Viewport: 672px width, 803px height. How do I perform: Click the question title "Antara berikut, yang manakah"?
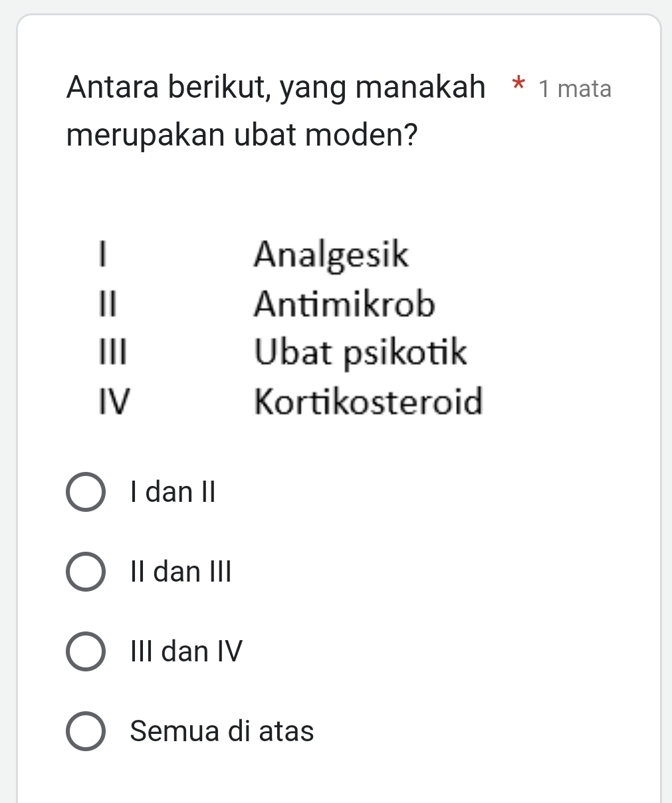276,87
